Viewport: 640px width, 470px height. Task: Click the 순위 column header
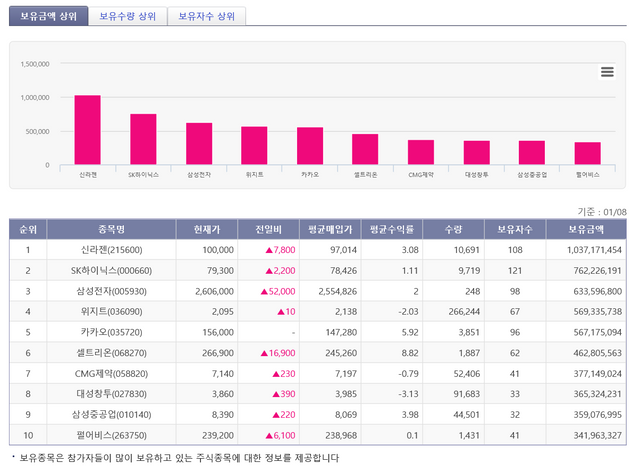(28, 229)
